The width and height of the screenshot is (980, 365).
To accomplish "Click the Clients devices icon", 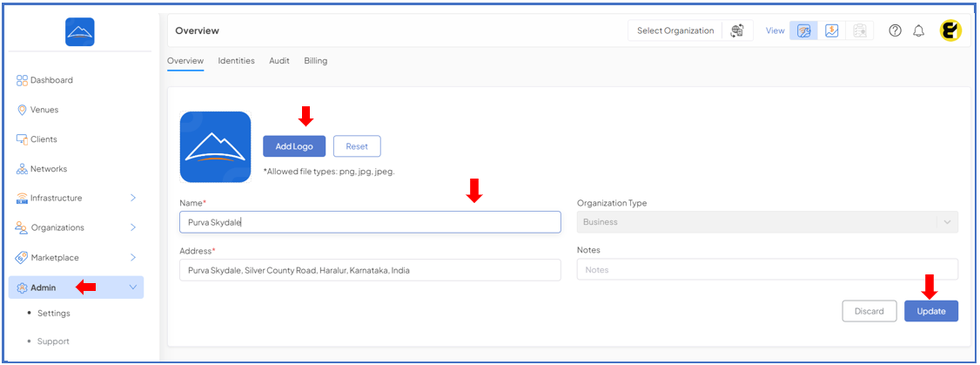I will click(x=22, y=139).
